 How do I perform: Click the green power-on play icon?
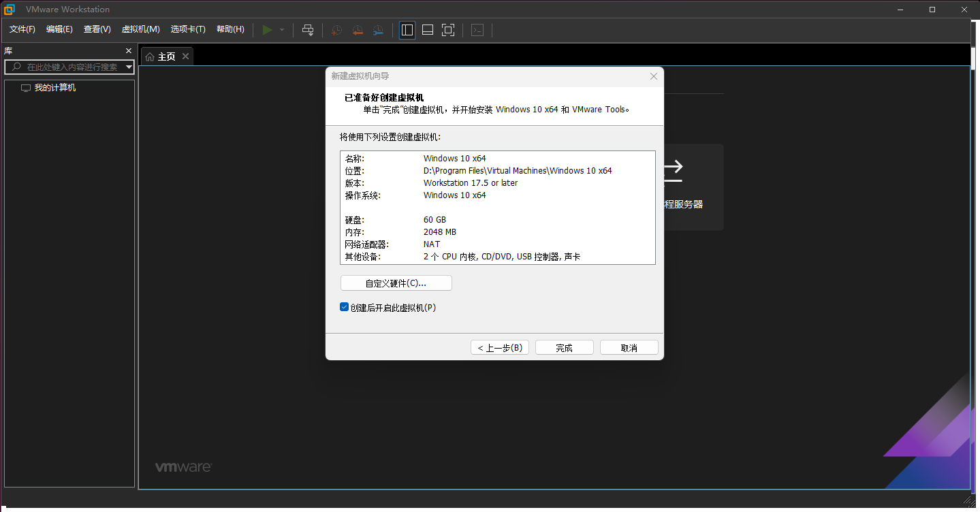pyautogui.click(x=267, y=30)
